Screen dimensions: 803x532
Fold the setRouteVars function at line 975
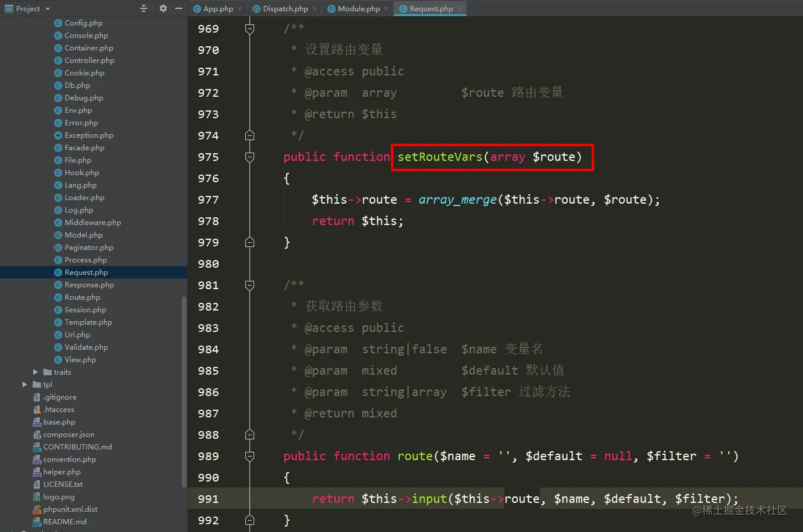tap(249, 157)
